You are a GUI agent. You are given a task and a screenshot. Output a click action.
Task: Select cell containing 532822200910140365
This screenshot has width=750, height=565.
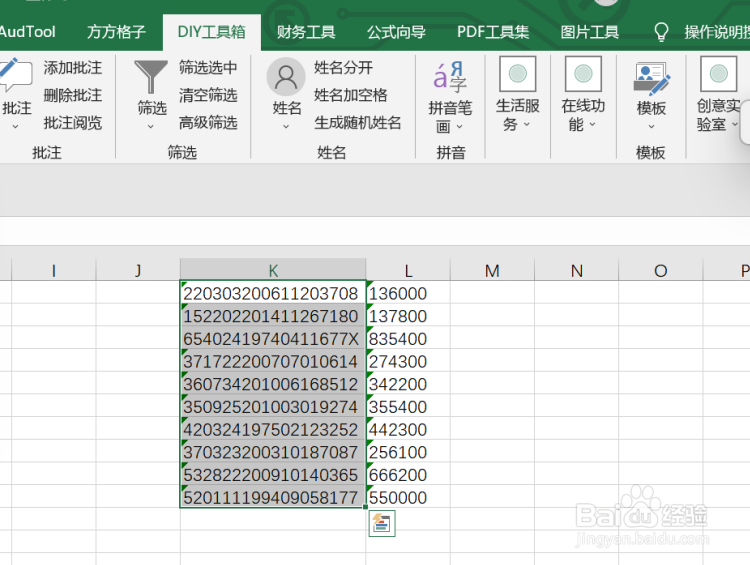point(273,475)
